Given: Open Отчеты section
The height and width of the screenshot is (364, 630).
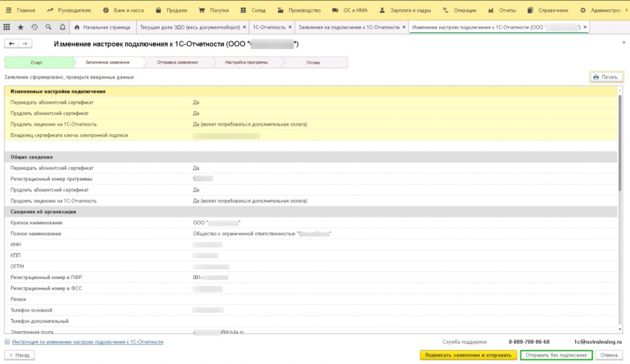Looking at the screenshot, I should click(x=502, y=10).
